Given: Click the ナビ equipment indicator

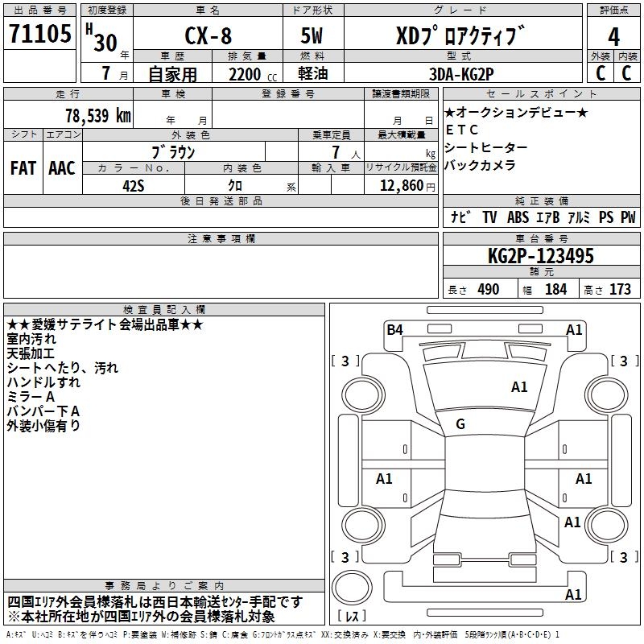Looking at the screenshot, I should coord(460,217).
